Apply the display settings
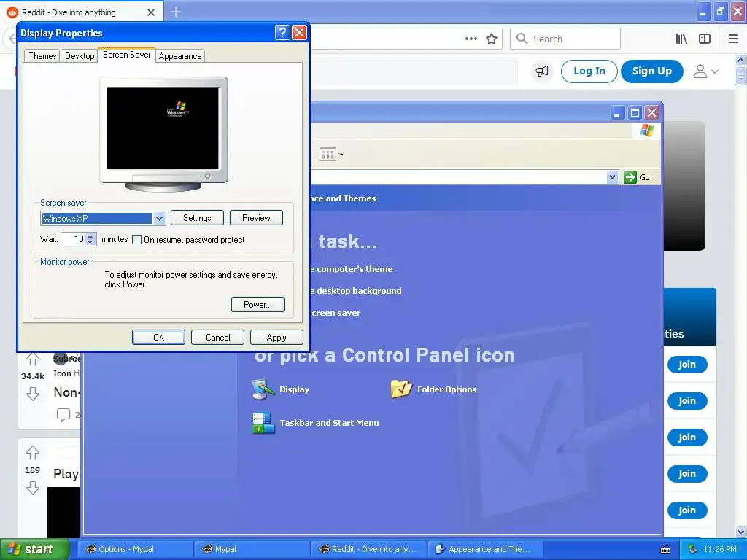747x560 pixels. (276, 337)
